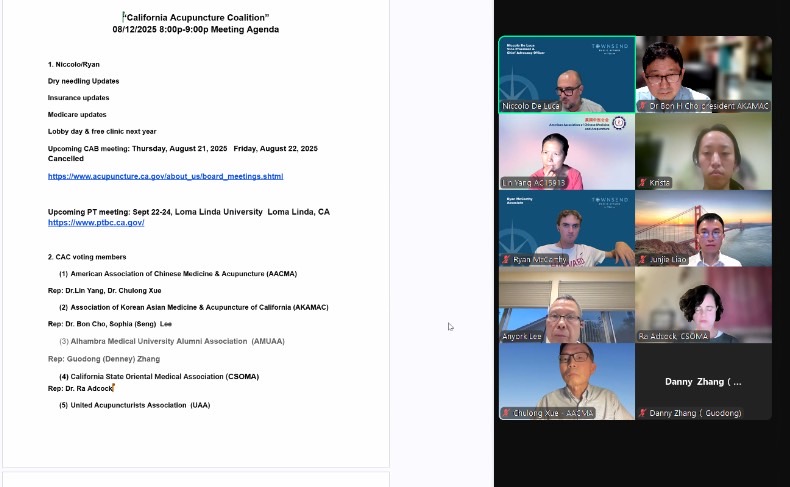Select Lin Yang's video tile

pos(566,150)
